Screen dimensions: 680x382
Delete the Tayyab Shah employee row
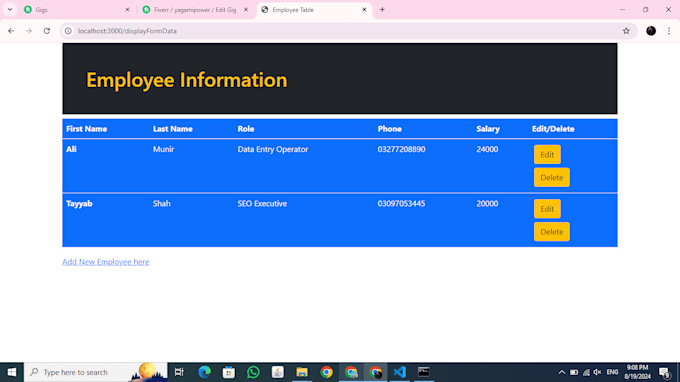click(x=552, y=232)
